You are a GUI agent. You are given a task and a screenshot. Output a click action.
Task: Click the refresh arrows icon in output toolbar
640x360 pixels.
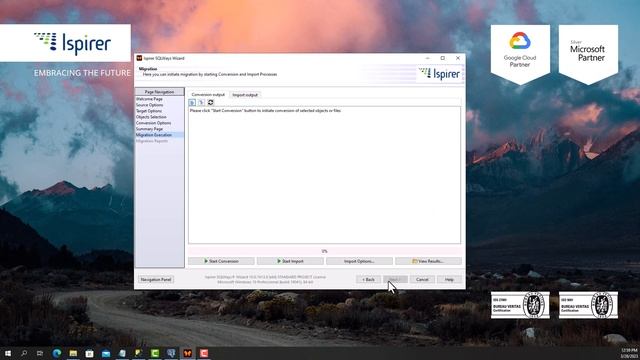211,102
